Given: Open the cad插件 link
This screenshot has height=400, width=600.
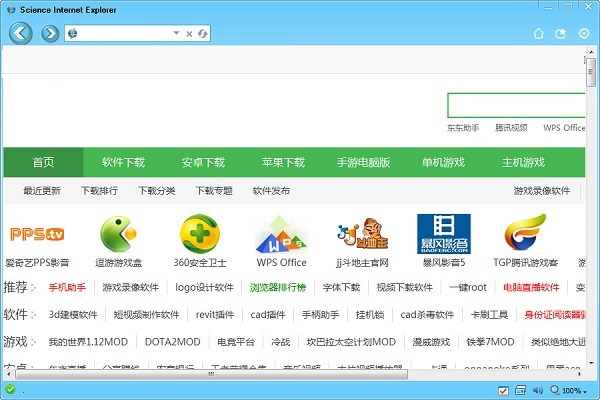Looking at the screenshot, I should 268,315.
